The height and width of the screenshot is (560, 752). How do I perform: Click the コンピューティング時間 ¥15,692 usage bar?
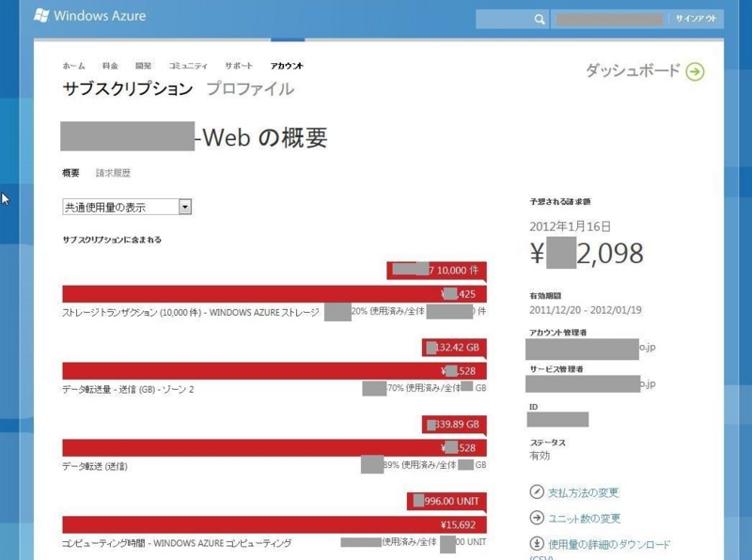point(274,524)
